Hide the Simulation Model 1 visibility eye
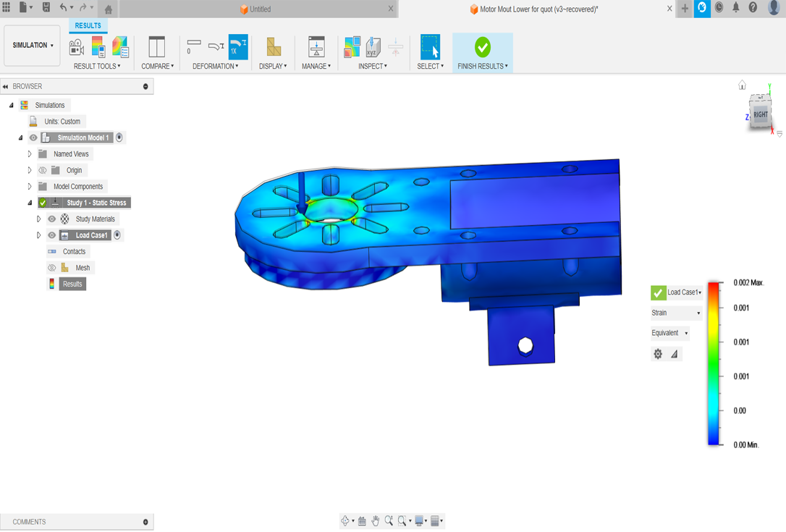 [x=32, y=137]
